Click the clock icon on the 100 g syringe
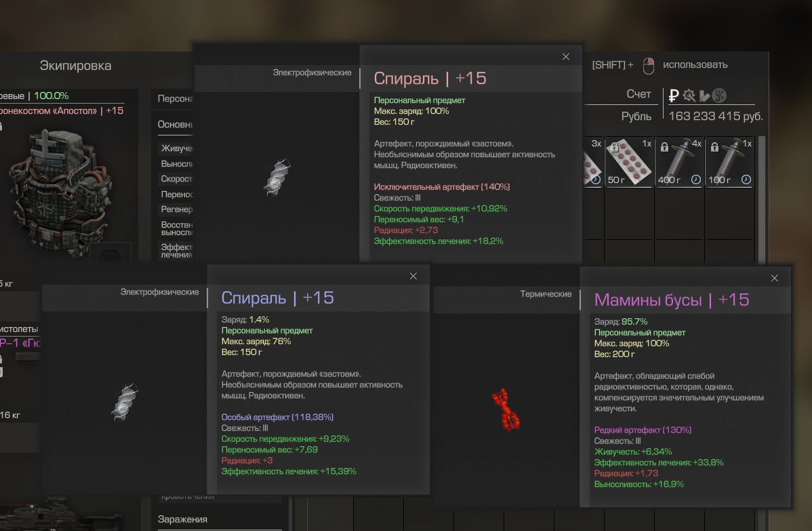This screenshot has width=812, height=531. 746,179
